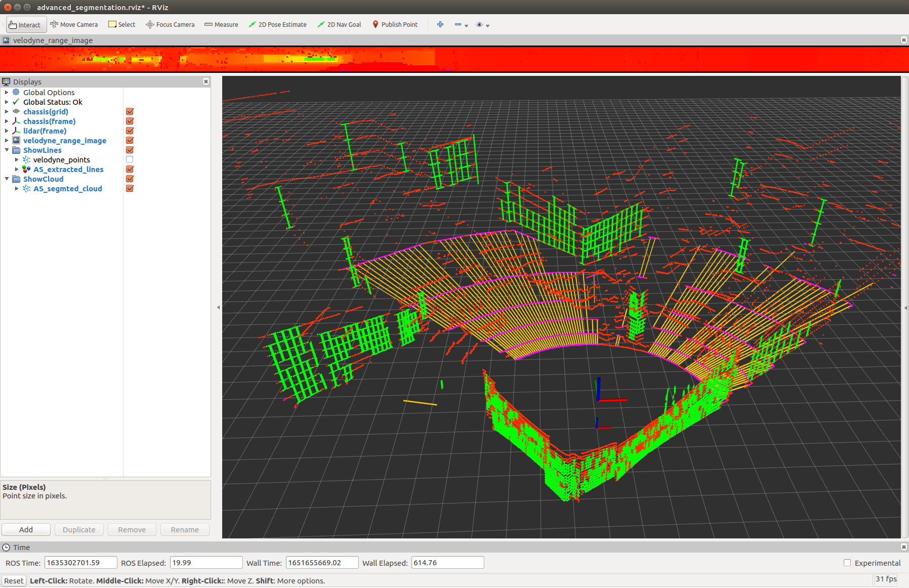Click the blue minus remove-tool icon

coord(458,24)
